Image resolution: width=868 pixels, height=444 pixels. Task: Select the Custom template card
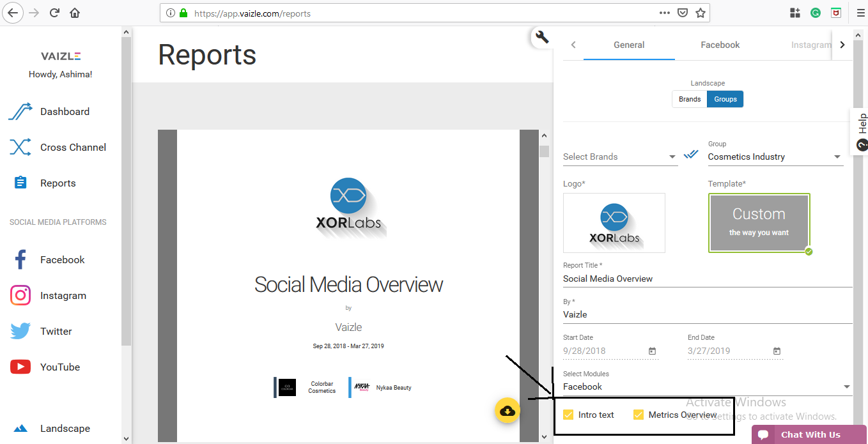pyautogui.click(x=759, y=223)
